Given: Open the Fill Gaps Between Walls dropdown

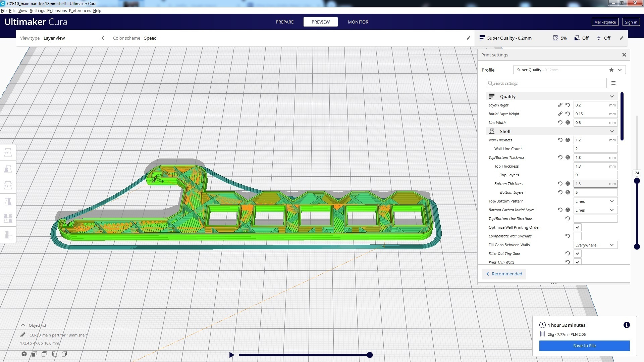Looking at the screenshot, I should click(595, 245).
